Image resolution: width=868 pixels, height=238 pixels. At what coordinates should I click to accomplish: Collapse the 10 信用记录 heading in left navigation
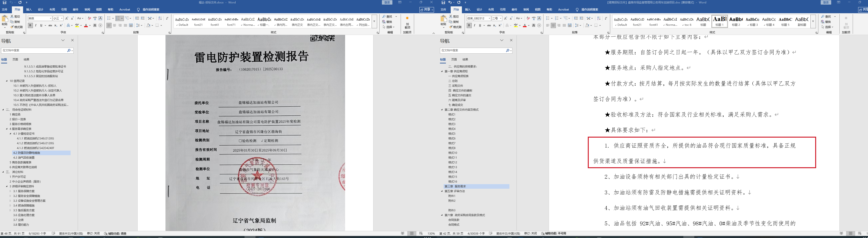click(x=7, y=81)
